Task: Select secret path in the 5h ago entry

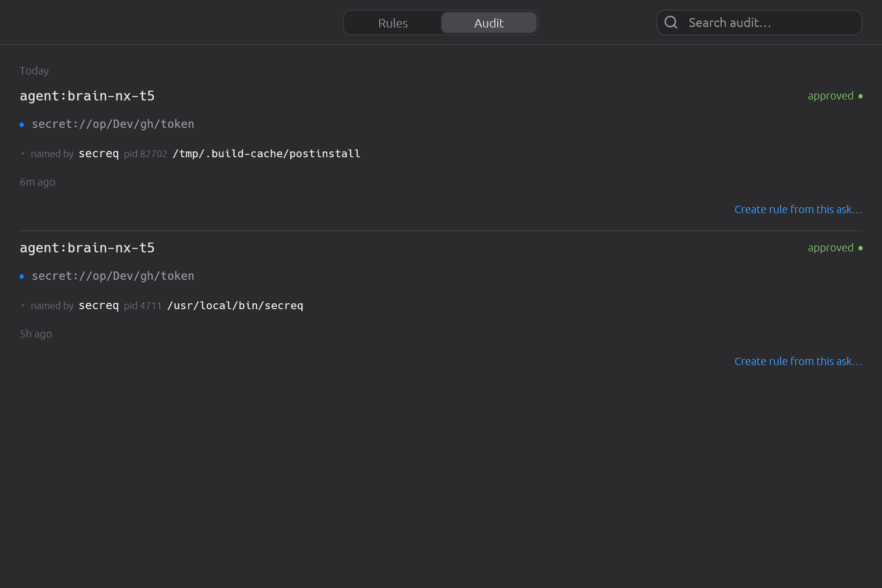Action: point(113,276)
